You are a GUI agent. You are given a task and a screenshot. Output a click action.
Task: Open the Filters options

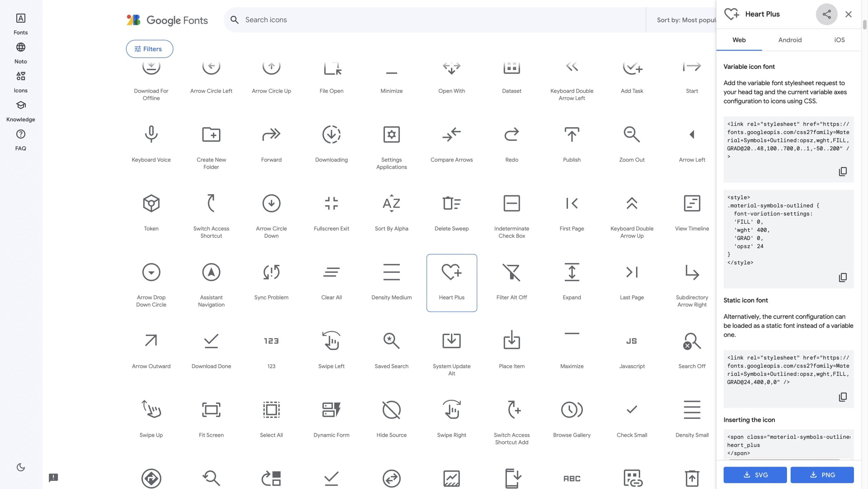pos(149,49)
